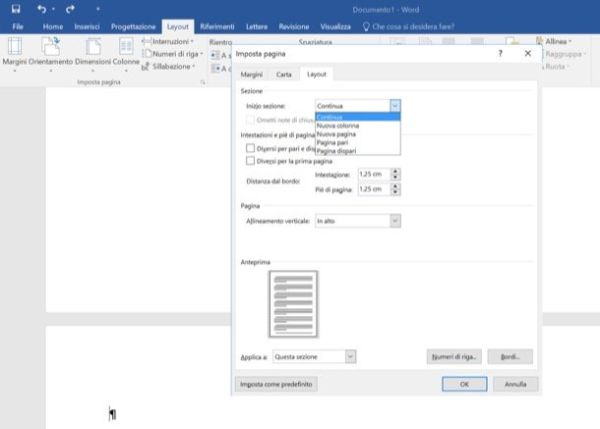Open the Visualizza ribbon tab

[336, 27]
